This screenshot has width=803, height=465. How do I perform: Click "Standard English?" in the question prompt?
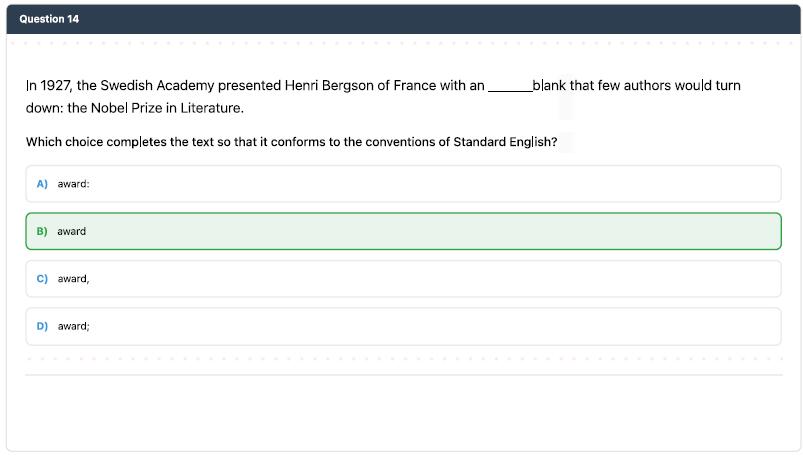point(505,142)
